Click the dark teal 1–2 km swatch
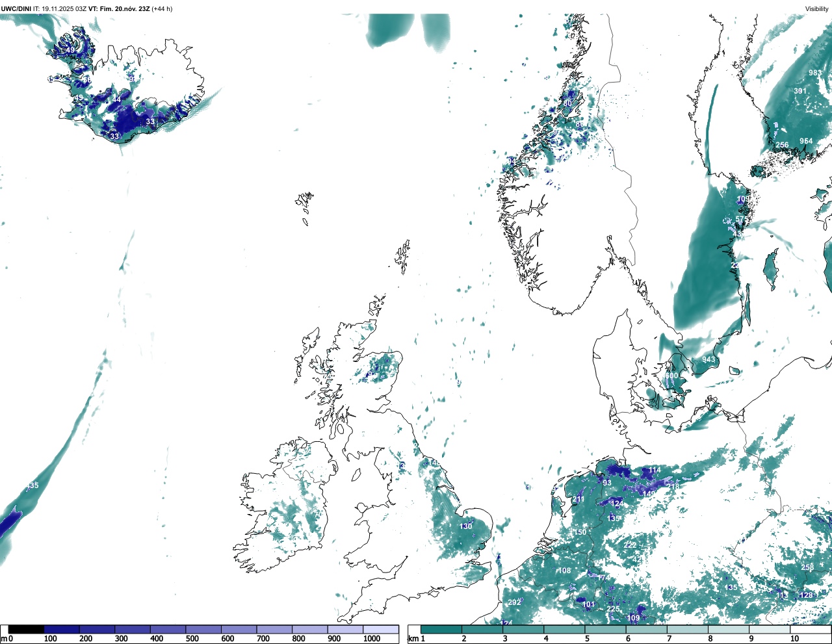The image size is (832, 644). (x=441, y=629)
